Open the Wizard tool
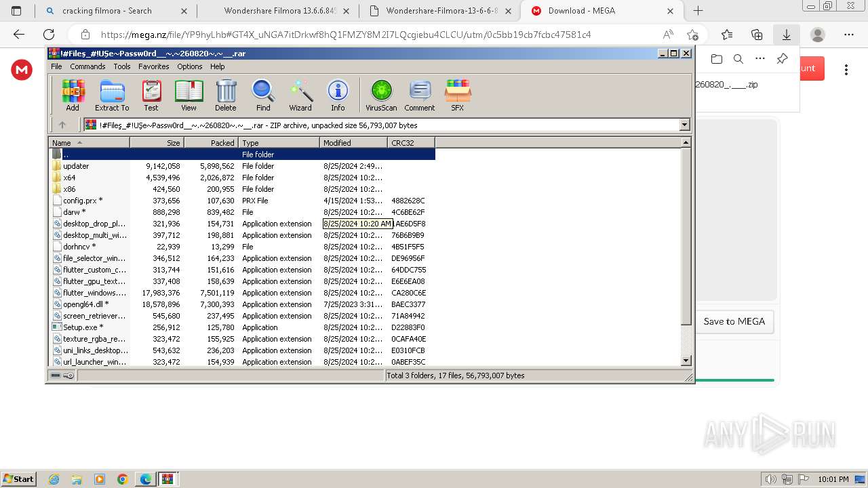This screenshot has width=868, height=488. (300, 95)
